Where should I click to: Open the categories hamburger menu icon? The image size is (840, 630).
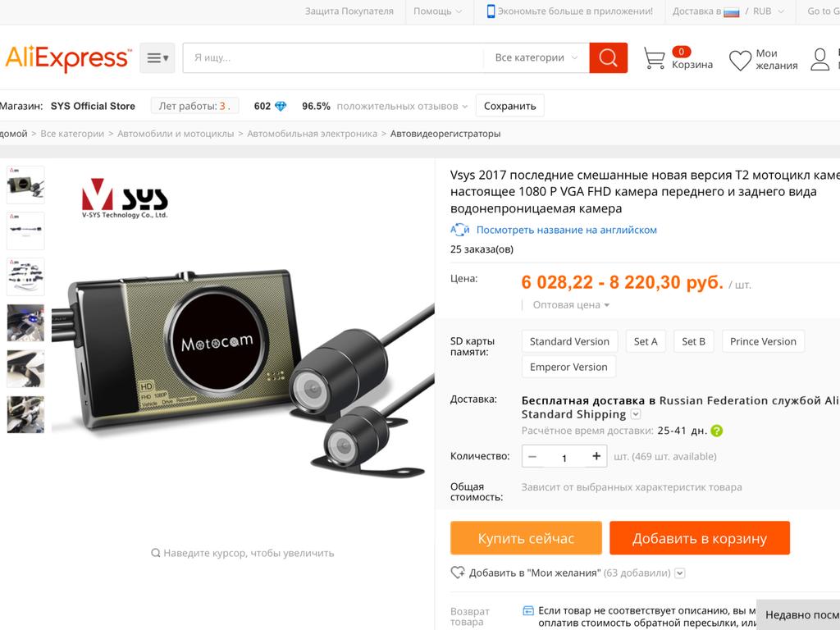point(157,58)
